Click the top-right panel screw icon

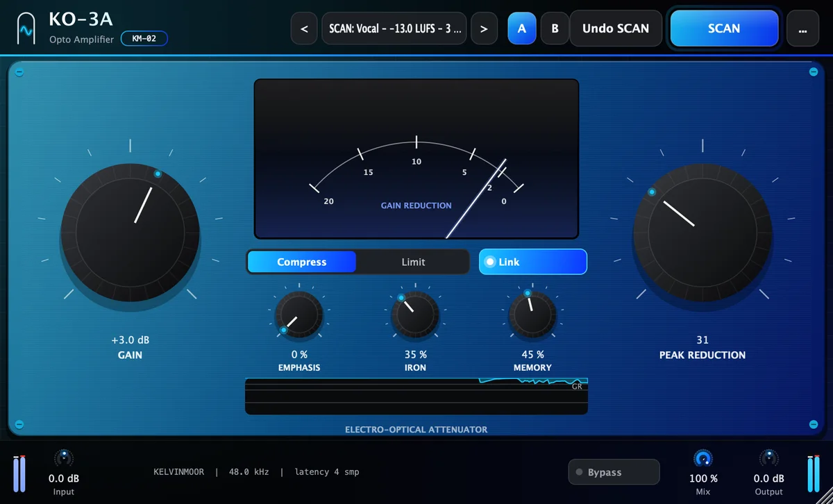(814, 72)
